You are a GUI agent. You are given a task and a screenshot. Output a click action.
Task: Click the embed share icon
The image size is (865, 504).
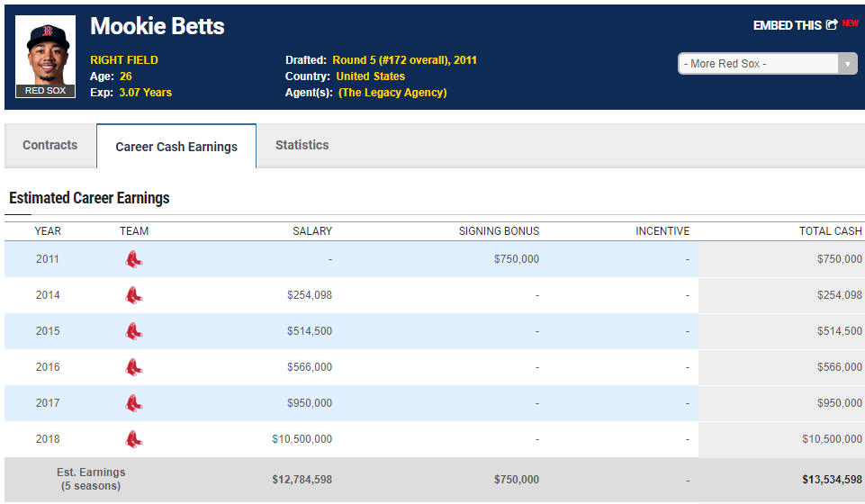pos(831,25)
